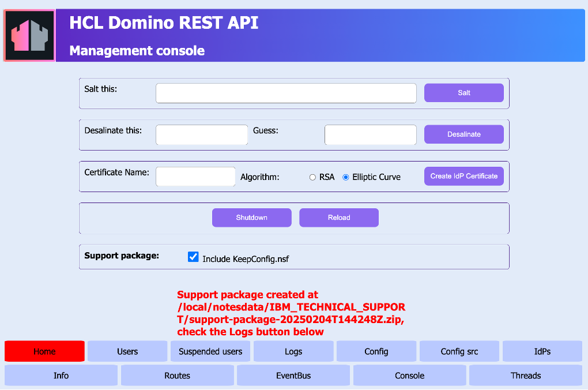Click the HCL Domino REST API title
The height and width of the screenshot is (390, 588).
pos(164,22)
